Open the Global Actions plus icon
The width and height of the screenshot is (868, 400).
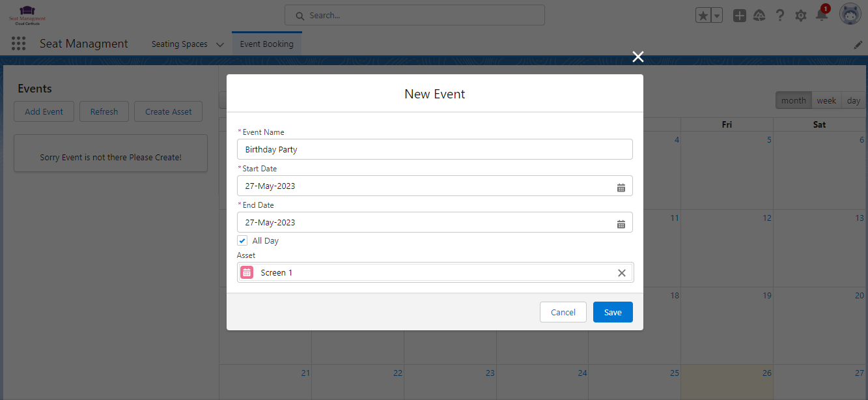click(x=739, y=16)
